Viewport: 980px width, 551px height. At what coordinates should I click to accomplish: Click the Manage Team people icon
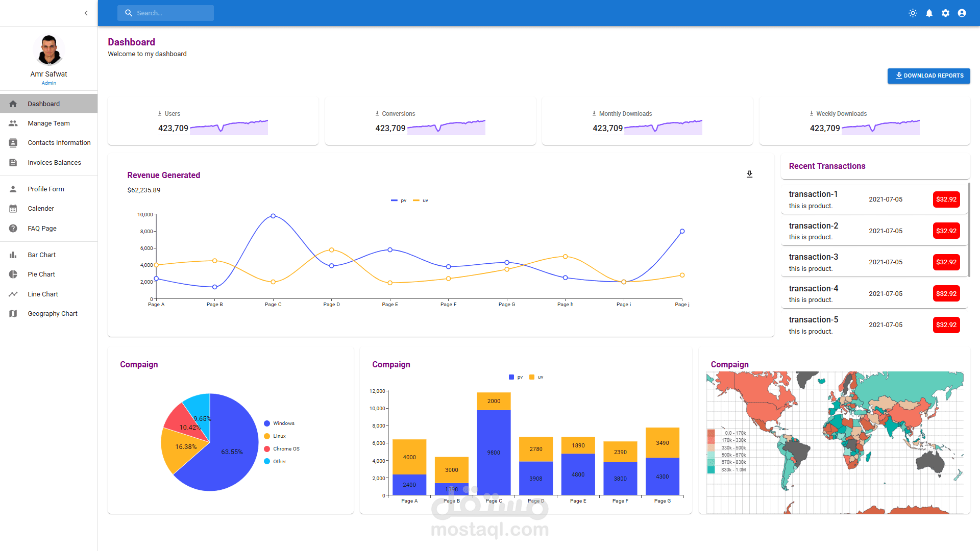pos(13,123)
